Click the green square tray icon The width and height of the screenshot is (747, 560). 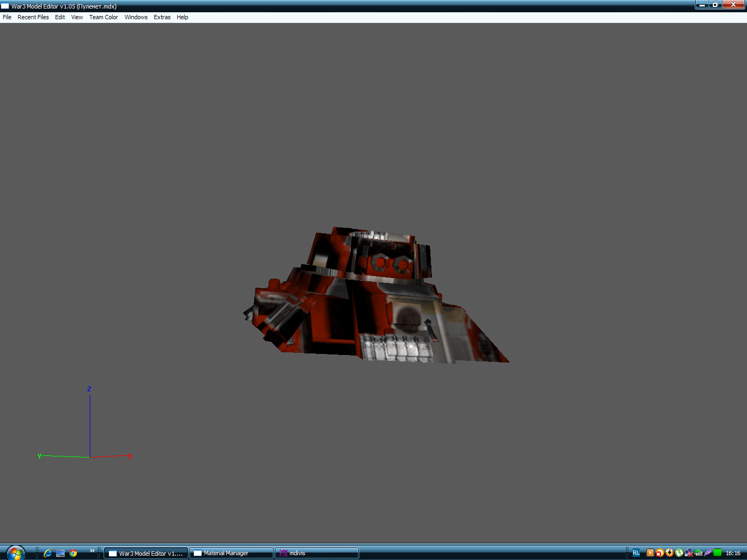click(718, 553)
